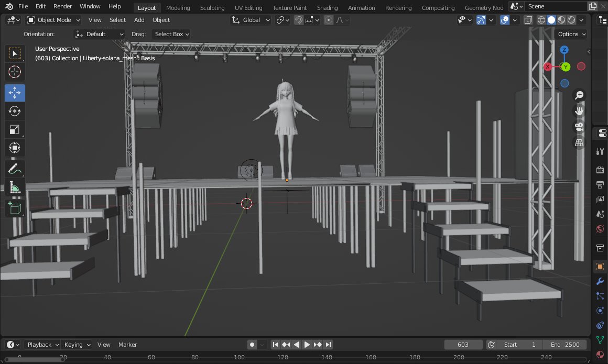Pick the Rotate tool
This screenshot has height=364, width=608.
point(15,111)
